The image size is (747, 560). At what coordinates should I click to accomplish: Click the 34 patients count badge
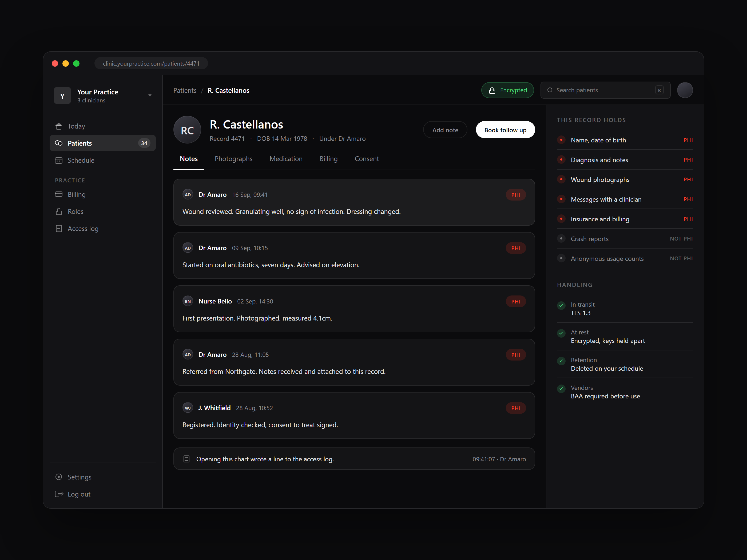144,143
